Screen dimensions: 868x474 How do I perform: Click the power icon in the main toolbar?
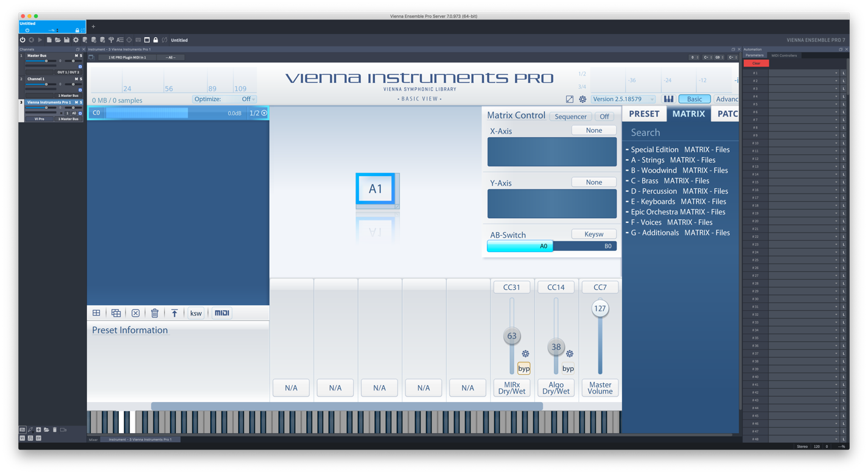pos(23,40)
